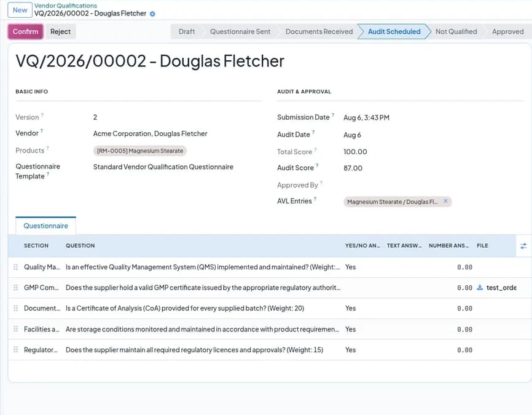Set status to Questionnaire Sent stage

[x=240, y=31]
